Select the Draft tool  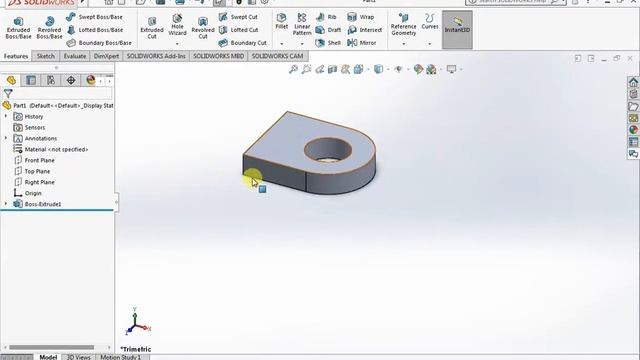328,30
